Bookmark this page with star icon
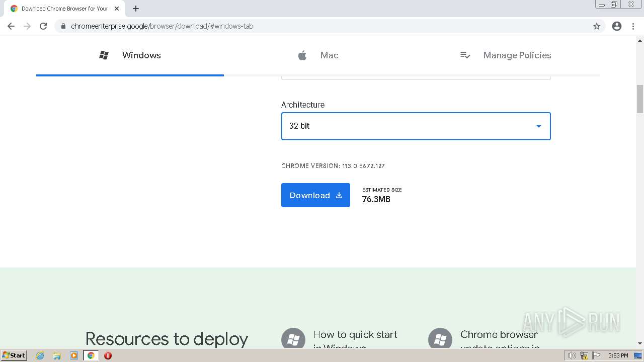This screenshot has width=644, height=362. coord(597,26)
